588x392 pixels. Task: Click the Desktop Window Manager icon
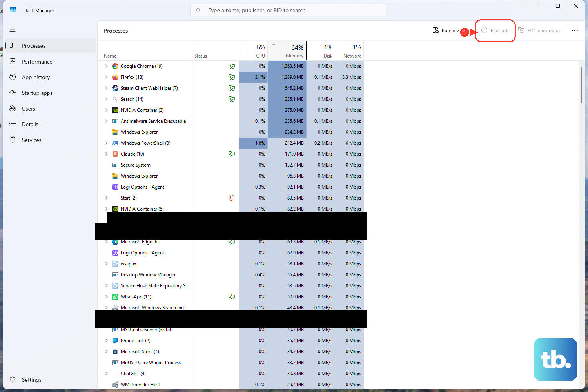coord(115,275)
